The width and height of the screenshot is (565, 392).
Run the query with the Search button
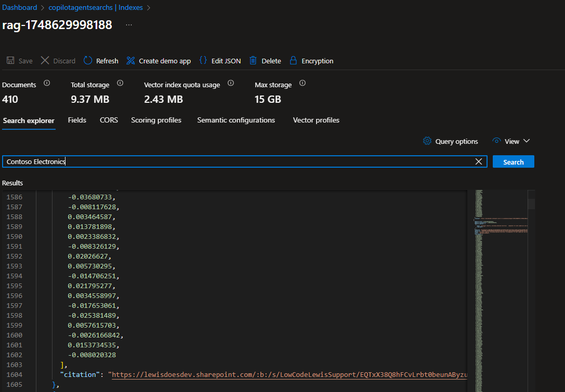[513, 161]
